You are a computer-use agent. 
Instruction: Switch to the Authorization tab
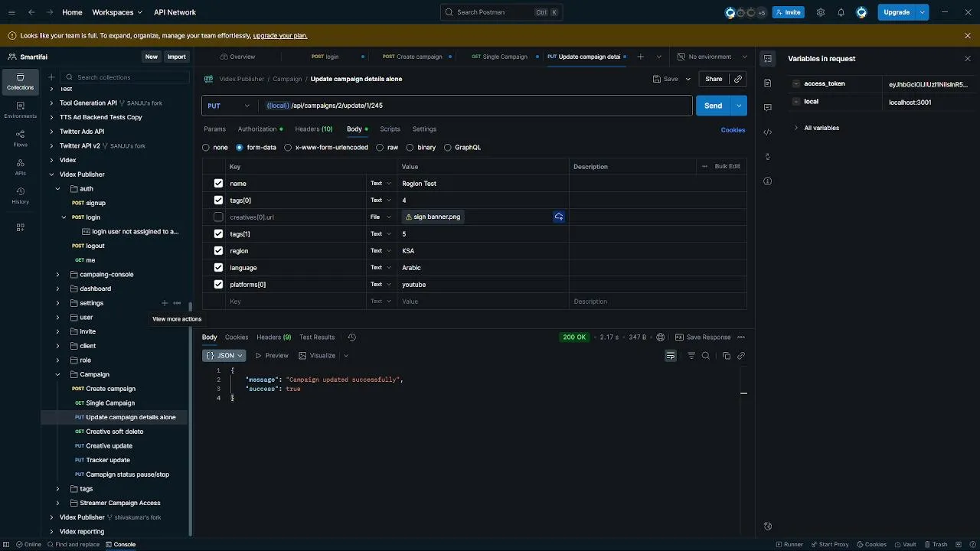(x=260, y=129)
